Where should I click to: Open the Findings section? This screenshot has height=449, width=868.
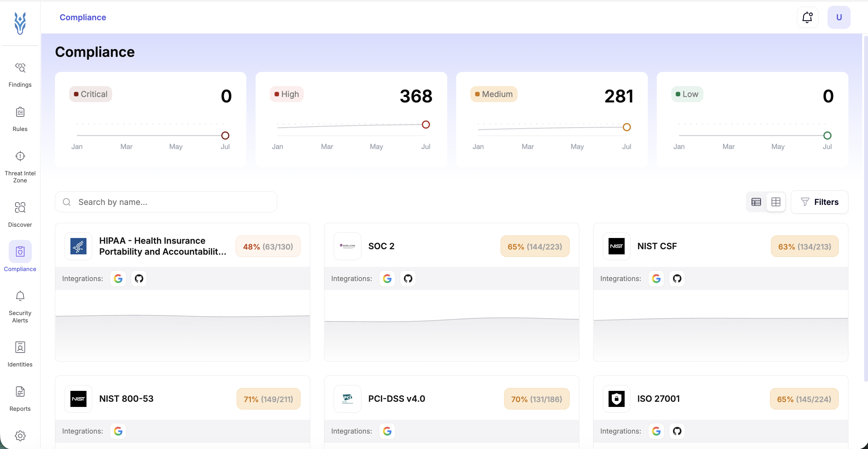point(20,75)
